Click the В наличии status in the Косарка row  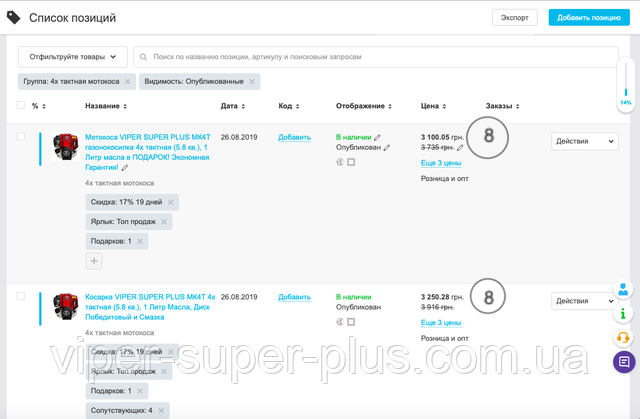(353, 297)
